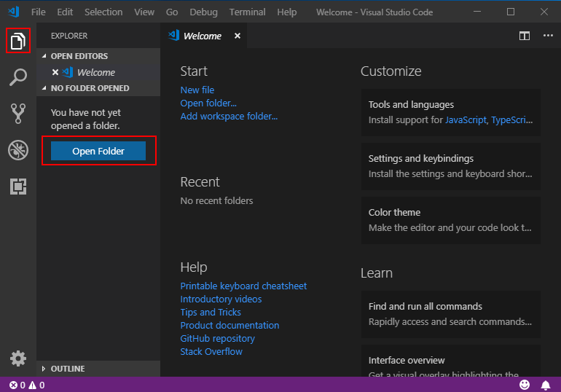Click the errors and warnings status indicator
Viewport: 561px width, 392px height.
[27, 385]
